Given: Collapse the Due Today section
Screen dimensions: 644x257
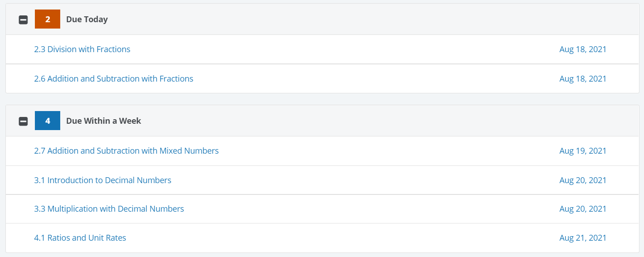Looking at the screenshot, I should (x=23, y=20).
